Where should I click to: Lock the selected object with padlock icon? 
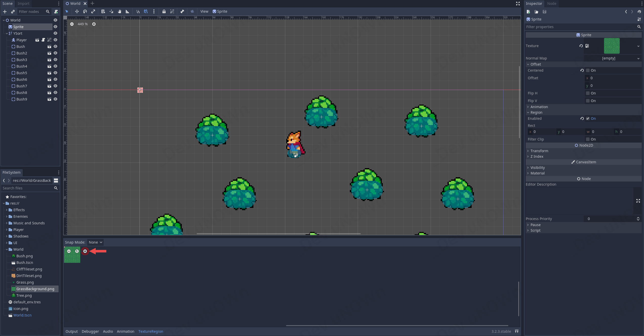click(x=164, y=11)
